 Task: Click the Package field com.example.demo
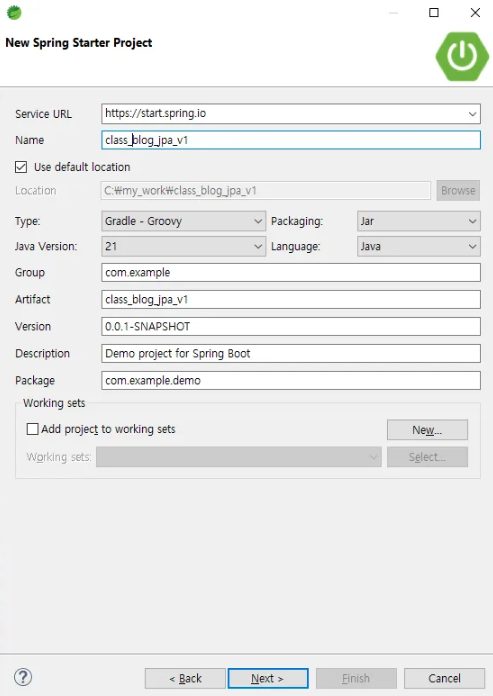291,381
